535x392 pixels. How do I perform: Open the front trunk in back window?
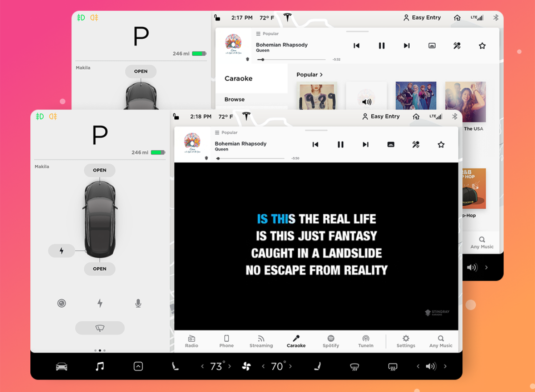pyautogui.click(x=140, y=71)
